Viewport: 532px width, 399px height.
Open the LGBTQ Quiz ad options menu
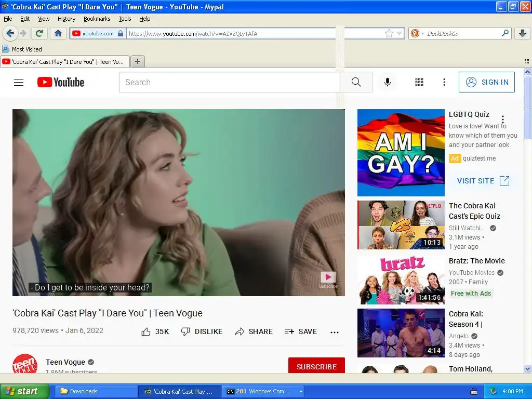click(503, 119)
